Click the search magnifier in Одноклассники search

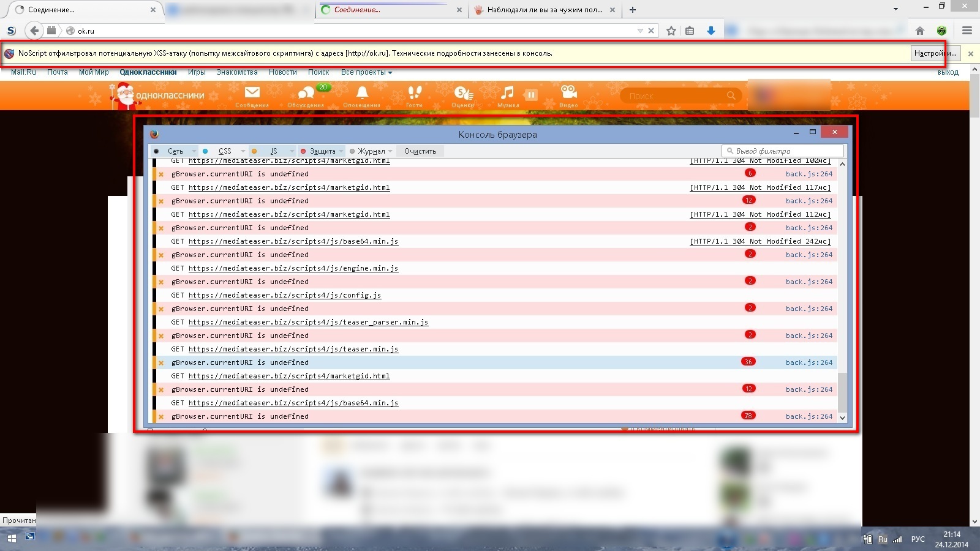[x=731, y=96]
